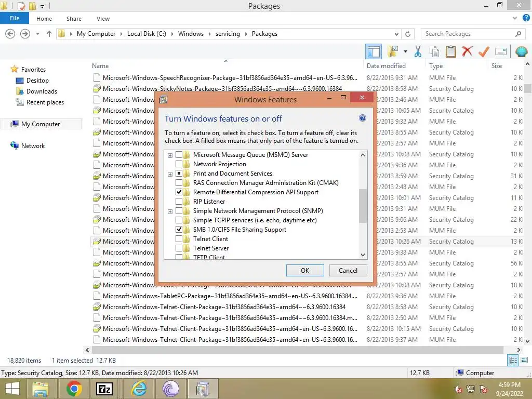Expand breadcrumb arrow after servicing
Viewport: 532px width, 399px height.
coord(246,34)
